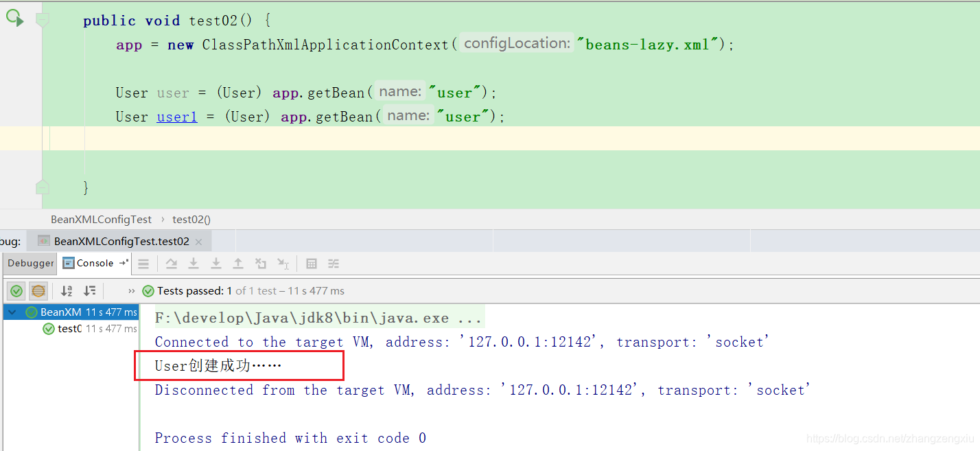Click the 'user1' variable in the editor
This screenshot has width=980, height=451.
176,117
